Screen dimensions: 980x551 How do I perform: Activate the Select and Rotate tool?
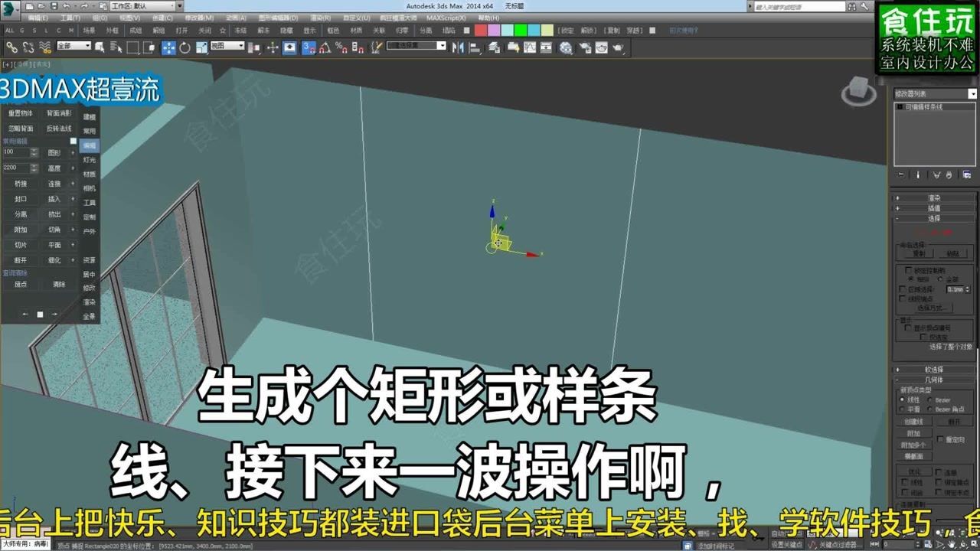pos(185,47)
